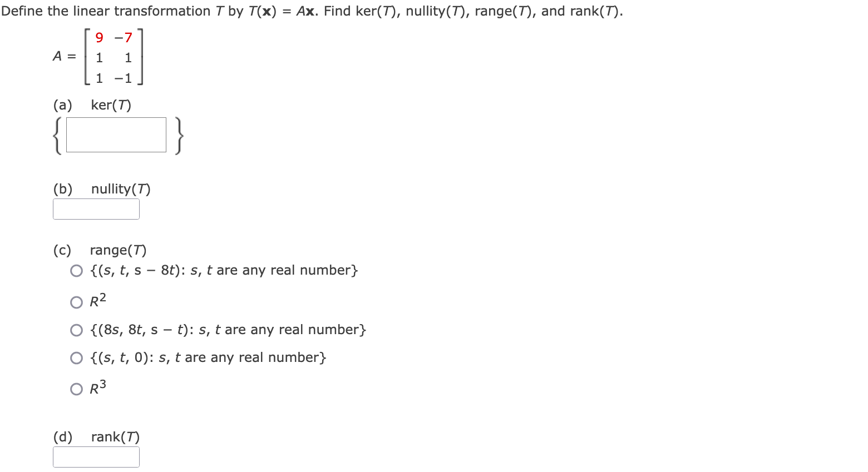This screenshot has height=472, width=868.
Task: Pick R³ for range(T)
Action: click(x=76, y=388)
